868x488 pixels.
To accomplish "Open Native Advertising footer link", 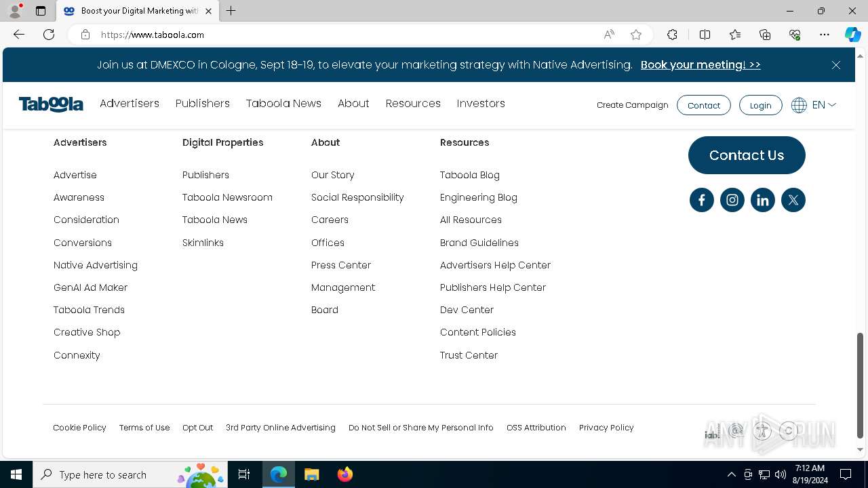I will (x=96, y=265).
